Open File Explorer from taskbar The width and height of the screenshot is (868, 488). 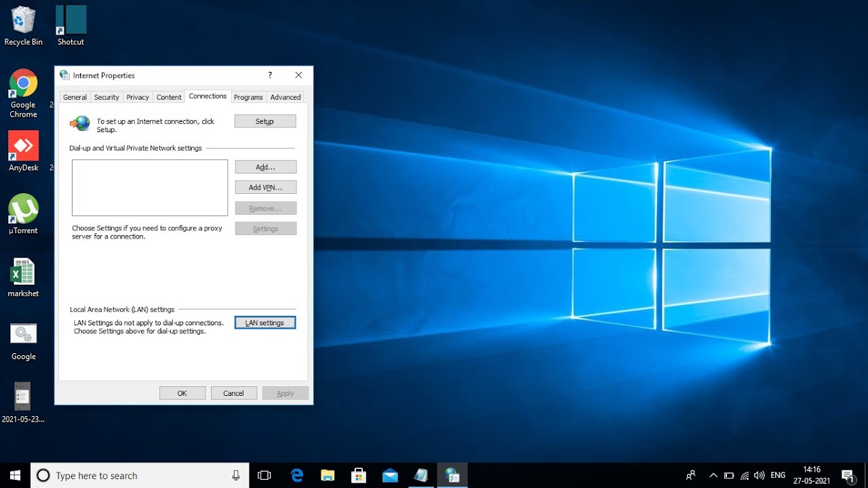(x=328, y=475)
